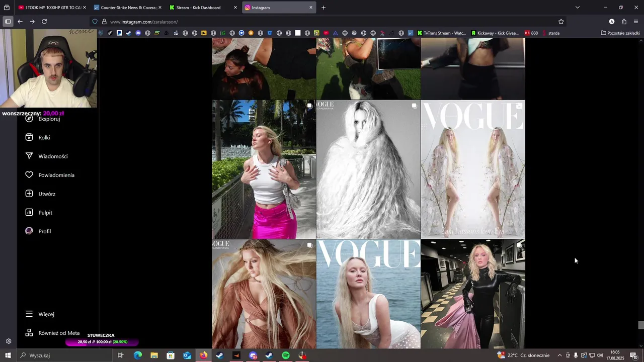Viewport: 644px width, 362px height.
Task: Open the Firefox account icon
Action: coord(612,22)
